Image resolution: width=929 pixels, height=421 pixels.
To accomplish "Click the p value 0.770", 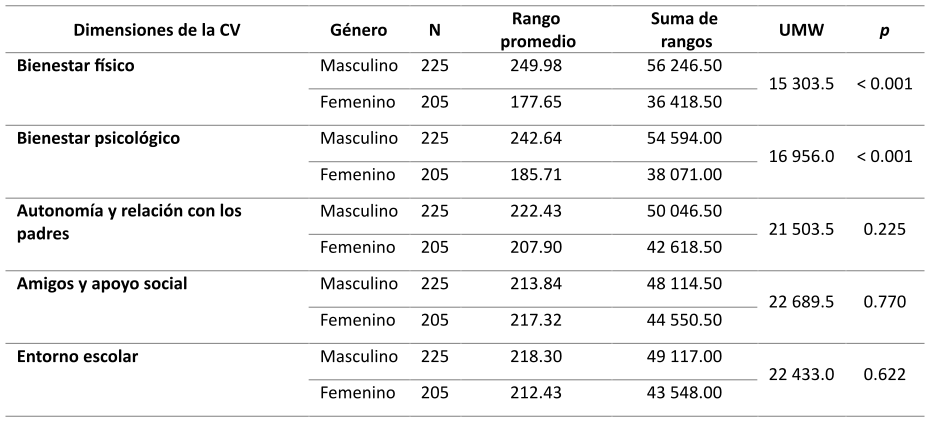I will coord(884,302).
